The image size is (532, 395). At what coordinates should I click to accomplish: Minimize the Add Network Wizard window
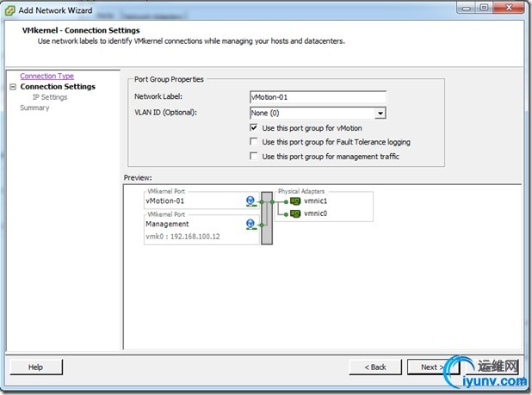[x=467, y=8]
